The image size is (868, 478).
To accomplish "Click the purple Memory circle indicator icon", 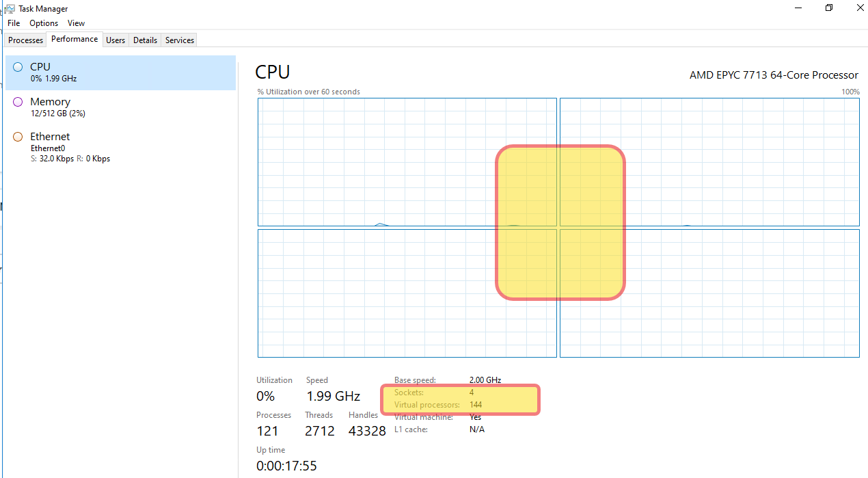I will (x=17, y=101).
